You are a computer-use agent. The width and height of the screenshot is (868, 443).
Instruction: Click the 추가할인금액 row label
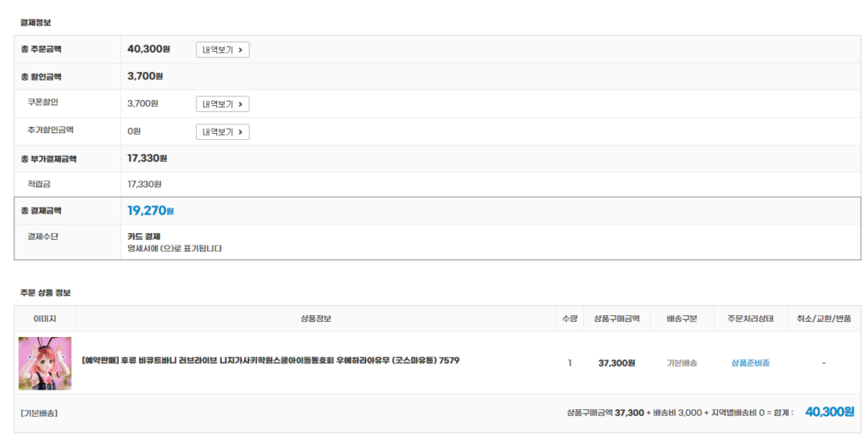[x=50, y=130]
